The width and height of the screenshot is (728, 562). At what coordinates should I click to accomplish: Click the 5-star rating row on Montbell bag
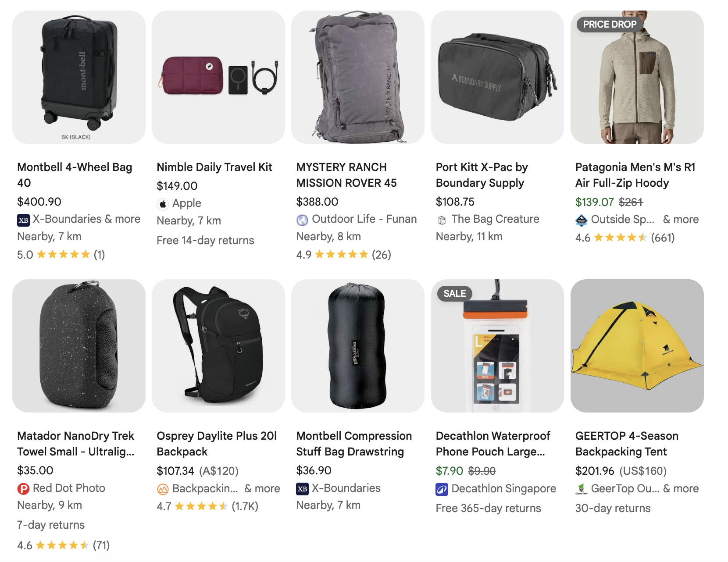[x=61, y=254]
